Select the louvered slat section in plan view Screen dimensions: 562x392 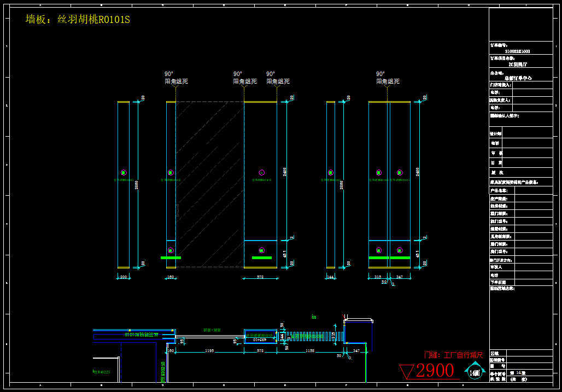coord(310,336)
